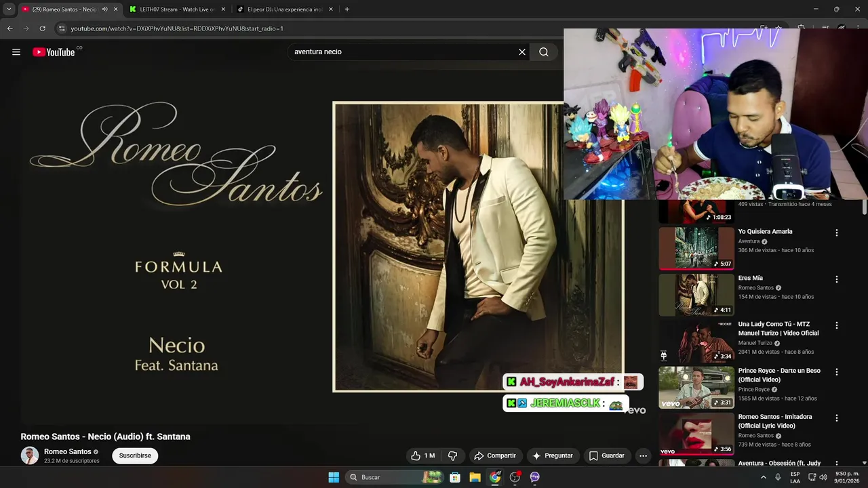Switch to LEITH07 Stream Kick tab
The image size is (868, 488).
coord(178,9)
